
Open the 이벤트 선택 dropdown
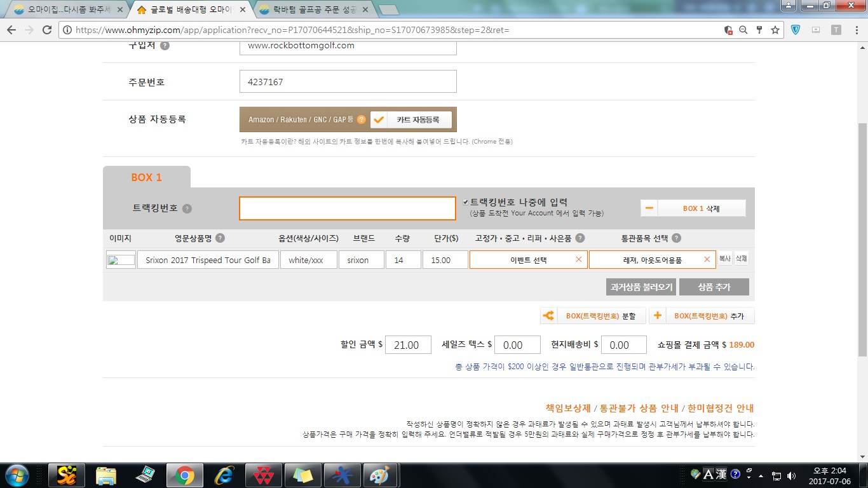tap(527, 260)
